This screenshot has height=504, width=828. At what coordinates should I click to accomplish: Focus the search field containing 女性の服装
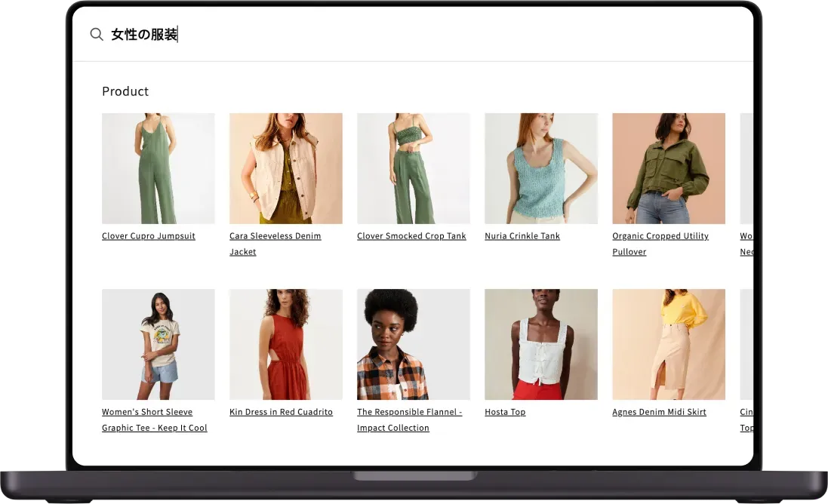click(412, 34)
